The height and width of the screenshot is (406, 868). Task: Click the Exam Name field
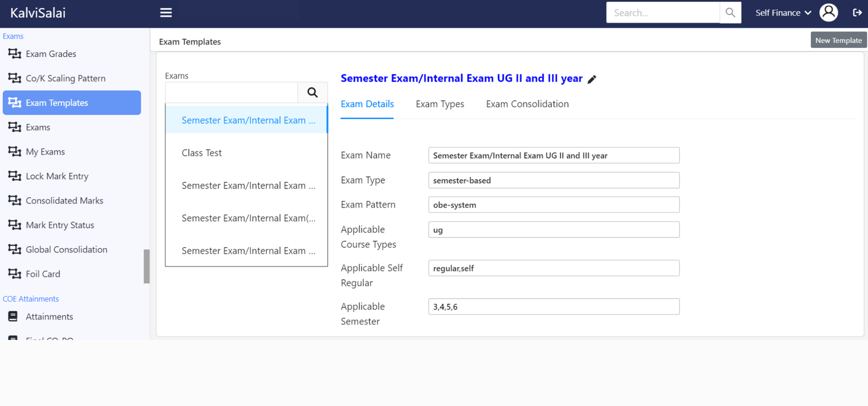tap(554, 156)
